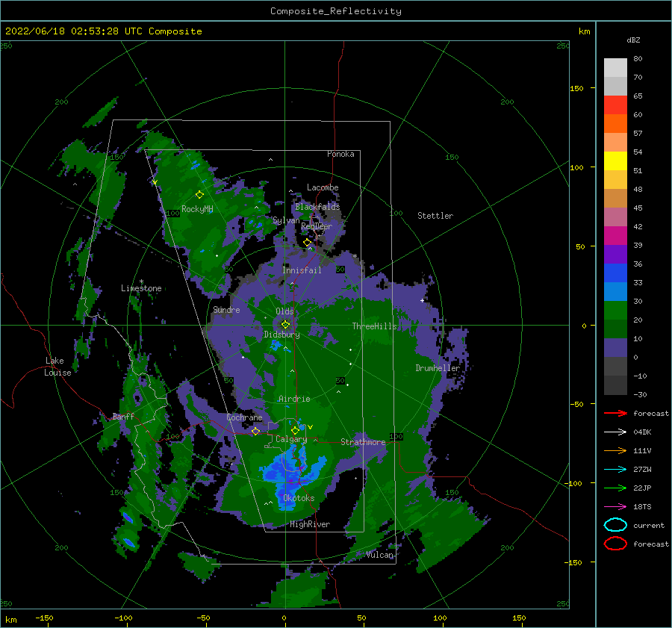Click the Drumheller label
The image size is (672, 628).
pyautogui.click(x=438, y=368)
